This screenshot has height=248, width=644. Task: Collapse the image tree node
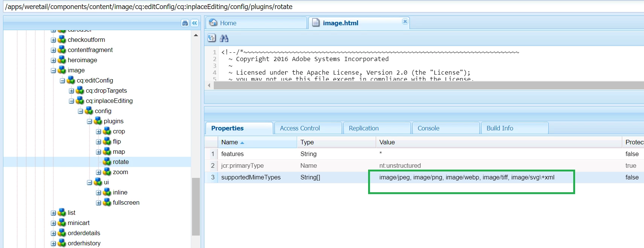coord(53,70)
